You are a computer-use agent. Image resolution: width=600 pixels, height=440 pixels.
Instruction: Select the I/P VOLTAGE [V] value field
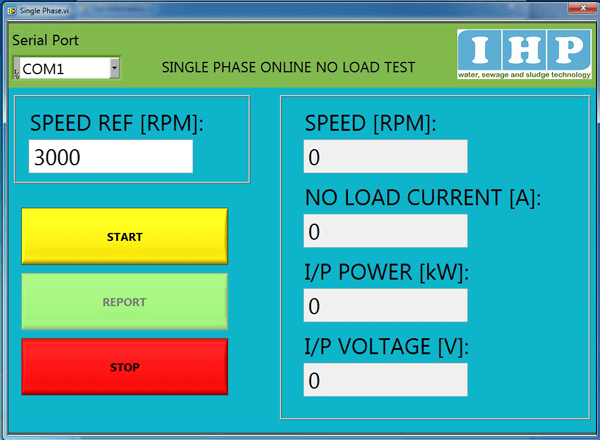click(385, 380)
